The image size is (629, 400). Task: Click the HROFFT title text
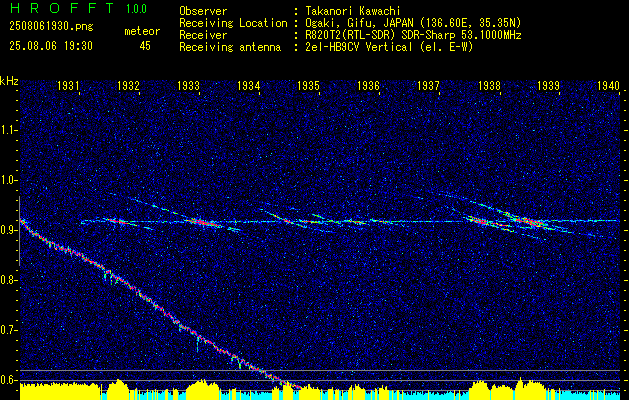(x=62, y=8)
